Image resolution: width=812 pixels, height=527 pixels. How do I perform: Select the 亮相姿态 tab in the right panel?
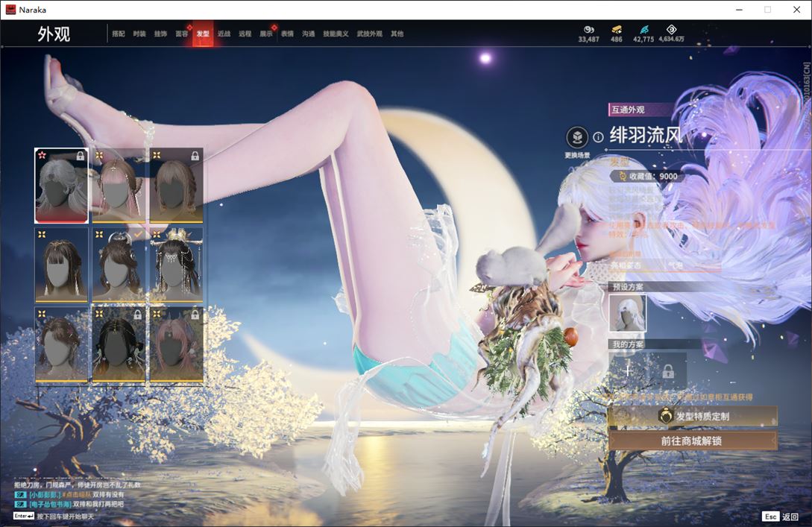point(626,265)
